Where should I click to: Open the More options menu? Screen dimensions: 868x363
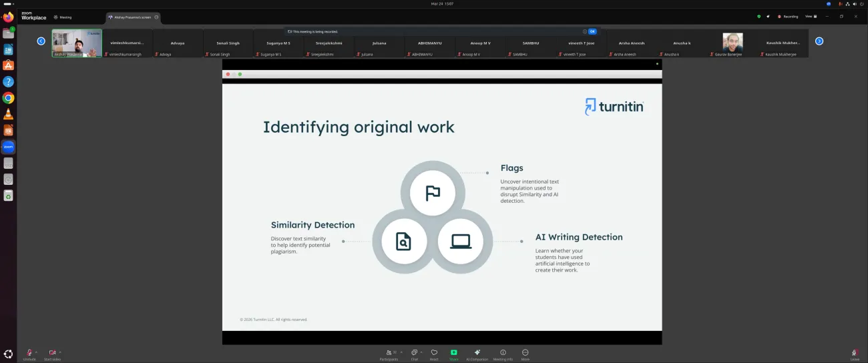pos(525,354)
